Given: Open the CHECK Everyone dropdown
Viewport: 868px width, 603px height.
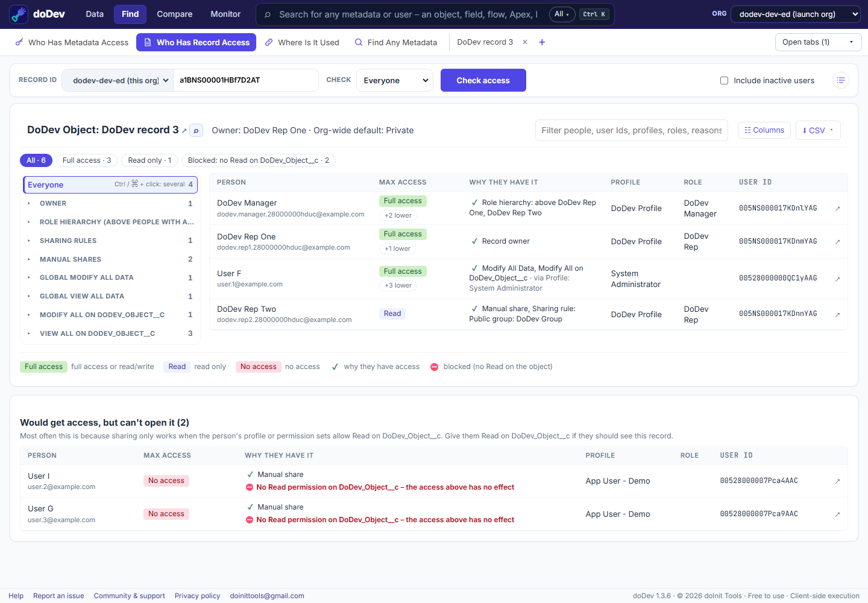Looking at the screenshot, I should point(395,80).
